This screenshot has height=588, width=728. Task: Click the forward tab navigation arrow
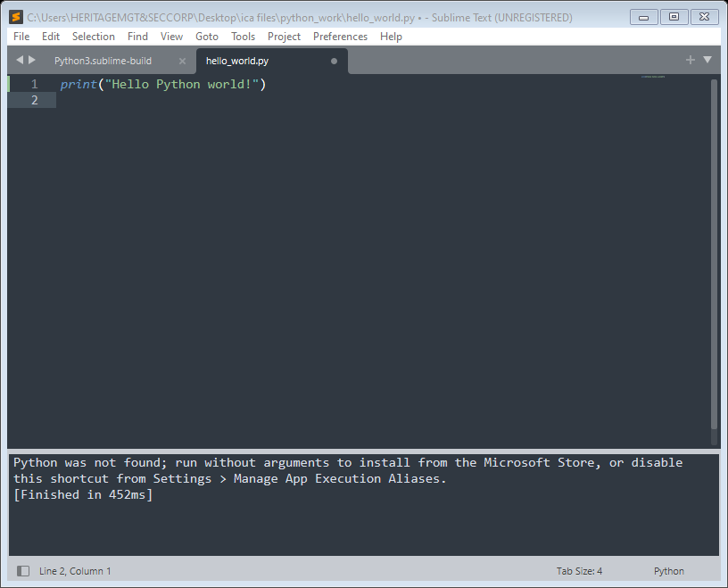point(33,60)
